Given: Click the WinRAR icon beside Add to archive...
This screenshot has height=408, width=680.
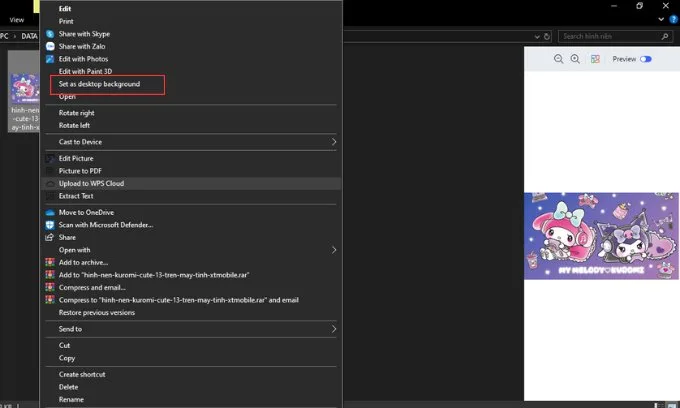Looking at the screenshot, I should (x=50, y=262).
